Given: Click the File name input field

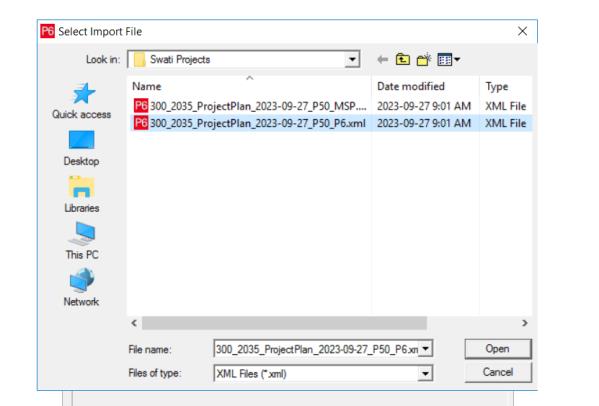Looking at the screenshot, I should [x=316, y=349].
